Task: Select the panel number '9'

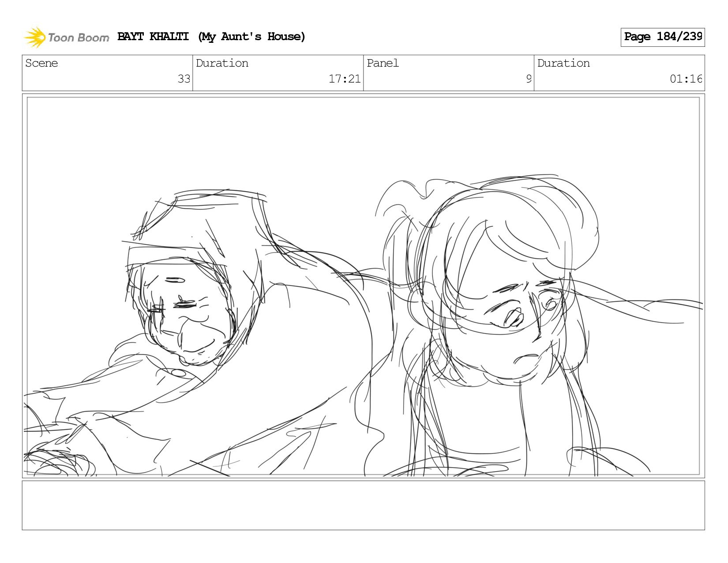Action: click(x=529, y=79)
